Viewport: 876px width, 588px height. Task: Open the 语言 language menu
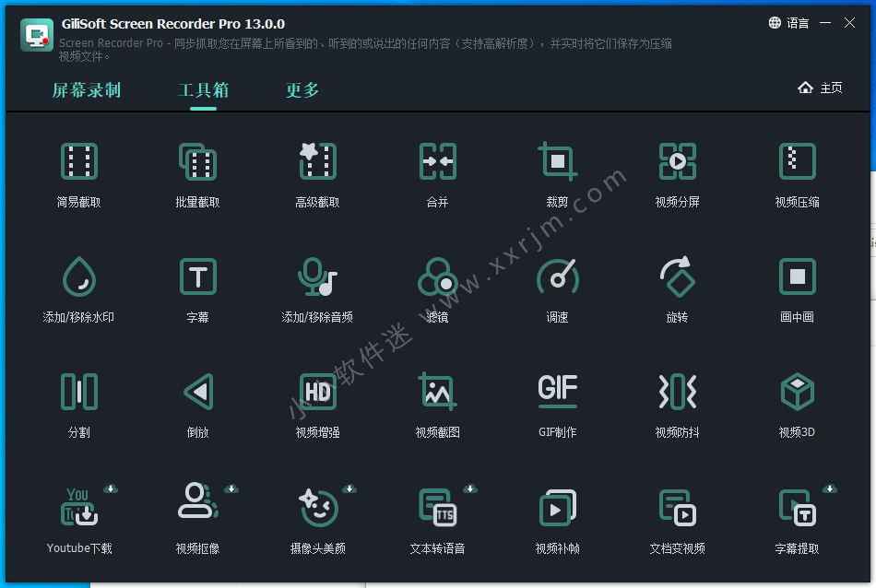pos(788,23)
